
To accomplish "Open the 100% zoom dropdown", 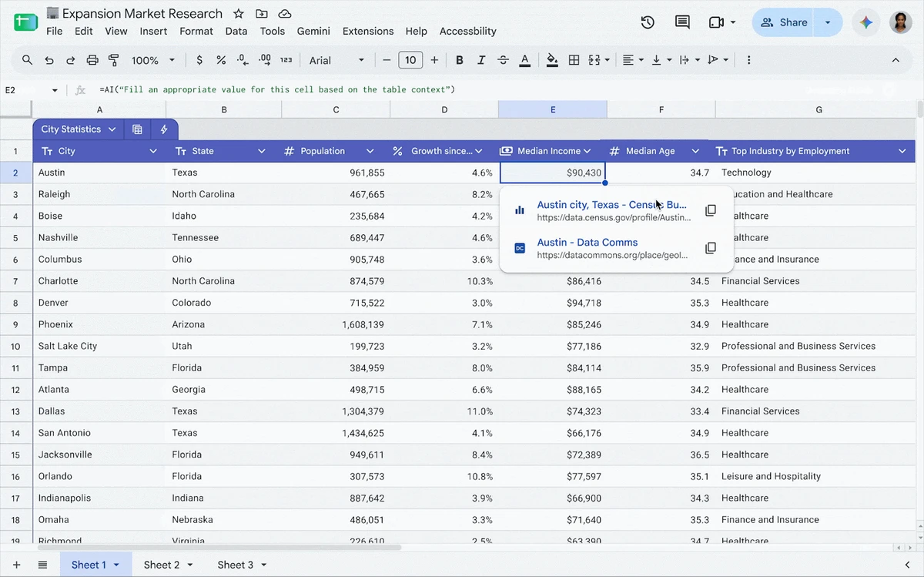I will pyautogui.click(x=153, y=60).
